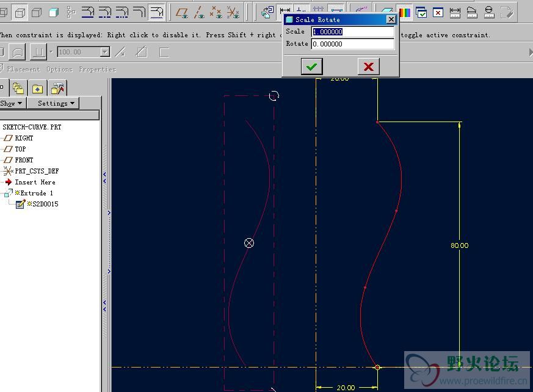Click into the Scale value field
Image resolution: width=533 pixels, height=392 pixels.
353,32
